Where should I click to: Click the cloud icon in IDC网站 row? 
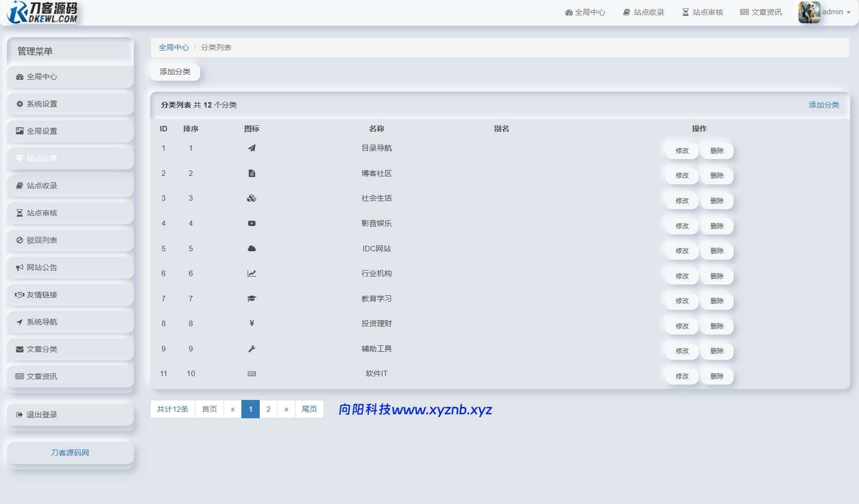(252, 249)
